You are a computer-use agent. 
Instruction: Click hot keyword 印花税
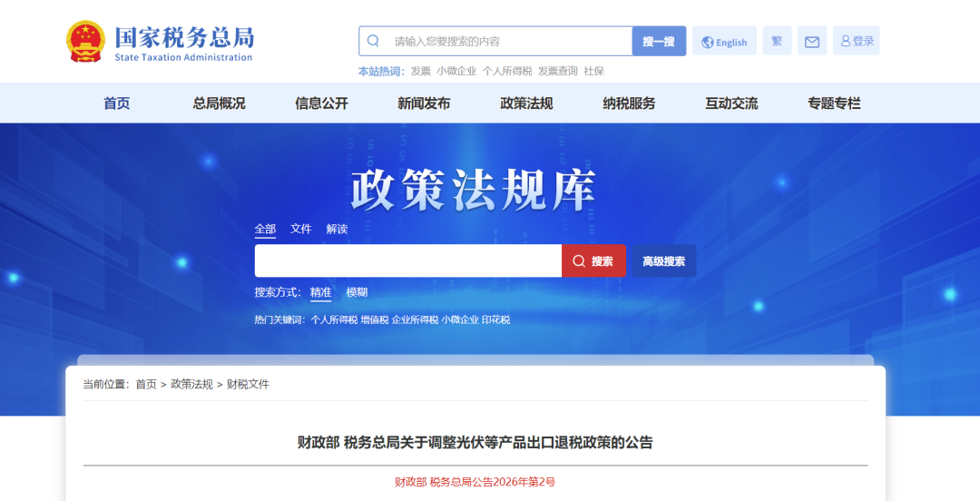[495, 319]
